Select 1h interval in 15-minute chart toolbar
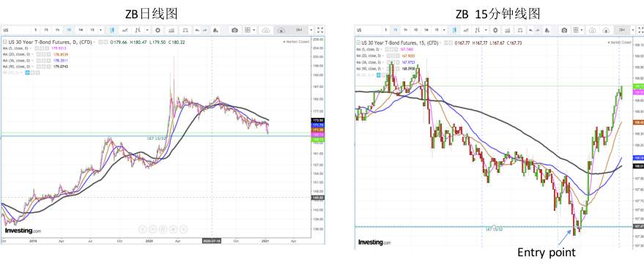644x268 pixels. [x=406, y=30]
